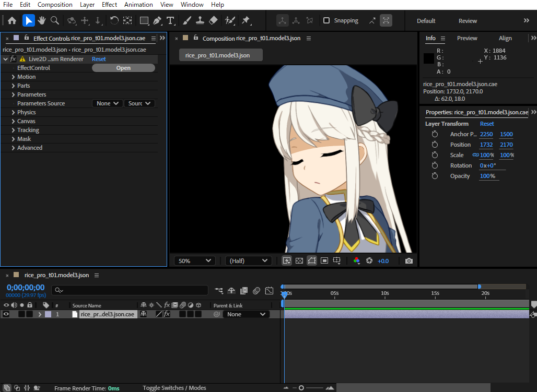
Task: Select the Hand tool
Action: coord(42,20)
